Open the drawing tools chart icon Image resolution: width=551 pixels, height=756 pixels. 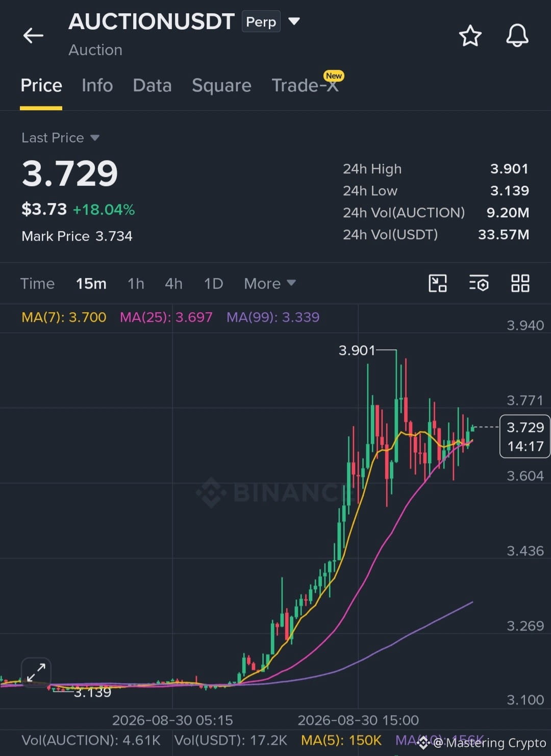pos(438,283)
